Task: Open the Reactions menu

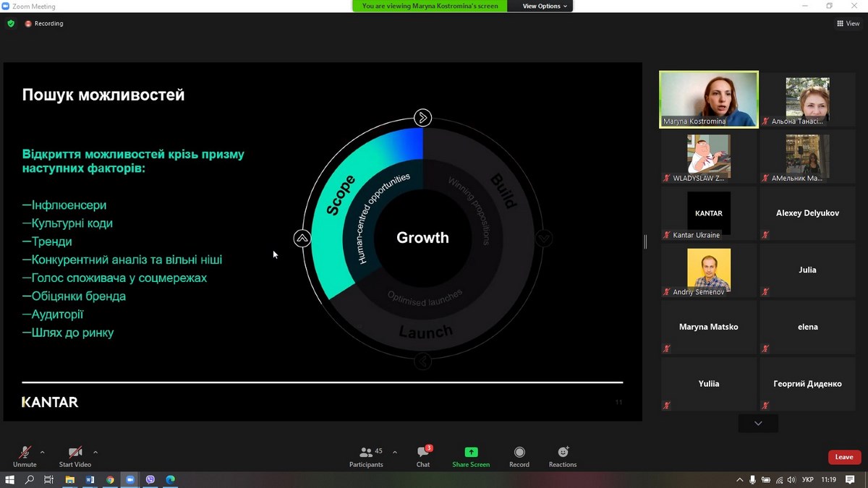Action: [563, 456]
